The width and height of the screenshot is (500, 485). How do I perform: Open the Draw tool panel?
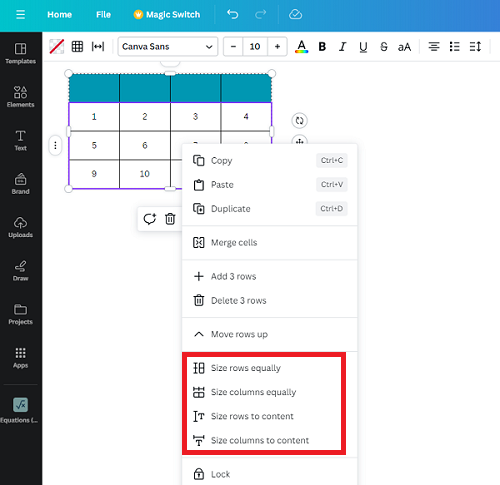(20, 271)
